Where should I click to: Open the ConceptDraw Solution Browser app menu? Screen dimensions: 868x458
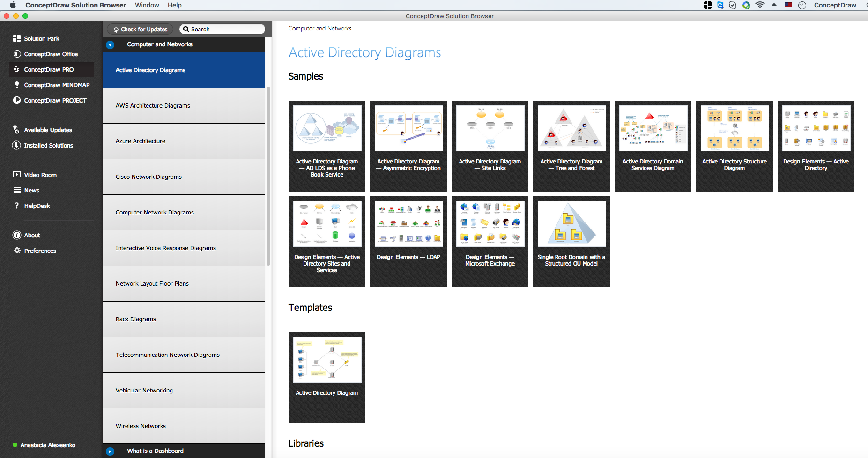coord(76,5)
